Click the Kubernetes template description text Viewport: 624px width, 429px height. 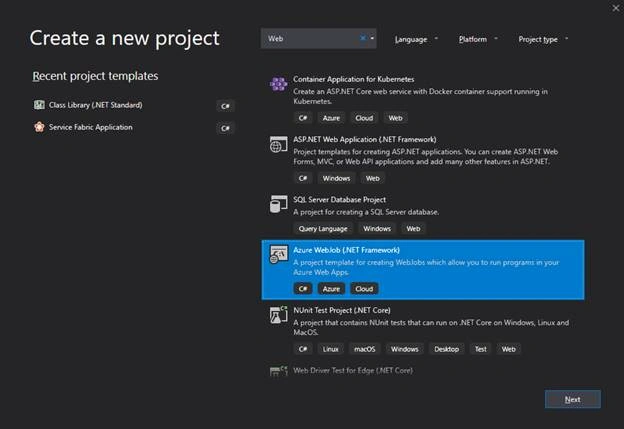click(x=420, y=96)
